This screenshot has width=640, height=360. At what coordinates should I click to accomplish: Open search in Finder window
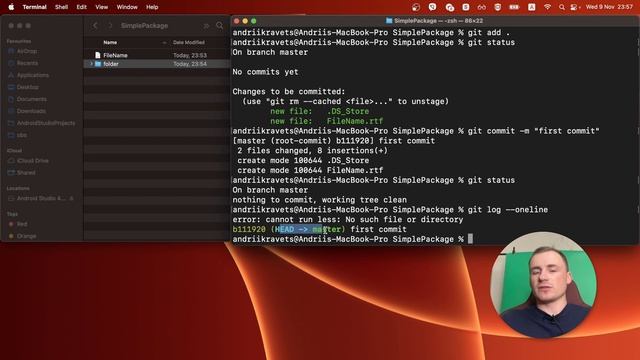pos(220,25)
